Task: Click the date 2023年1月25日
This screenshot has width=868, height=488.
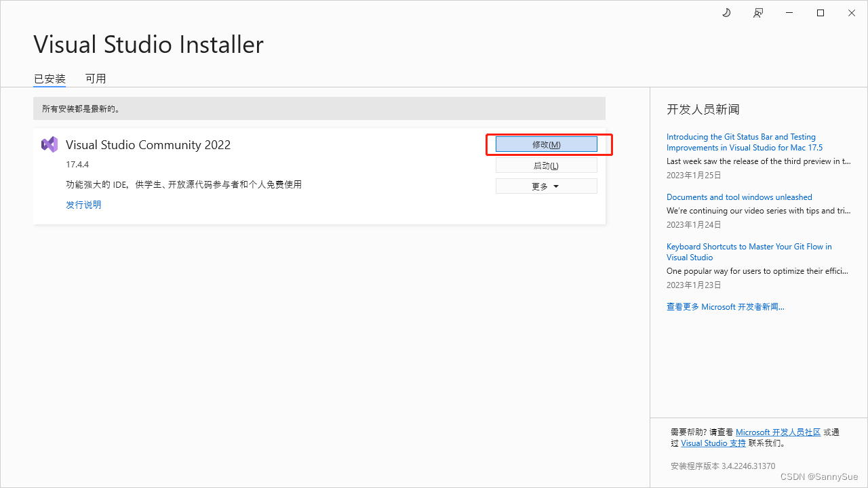Action: pos(694,175)
